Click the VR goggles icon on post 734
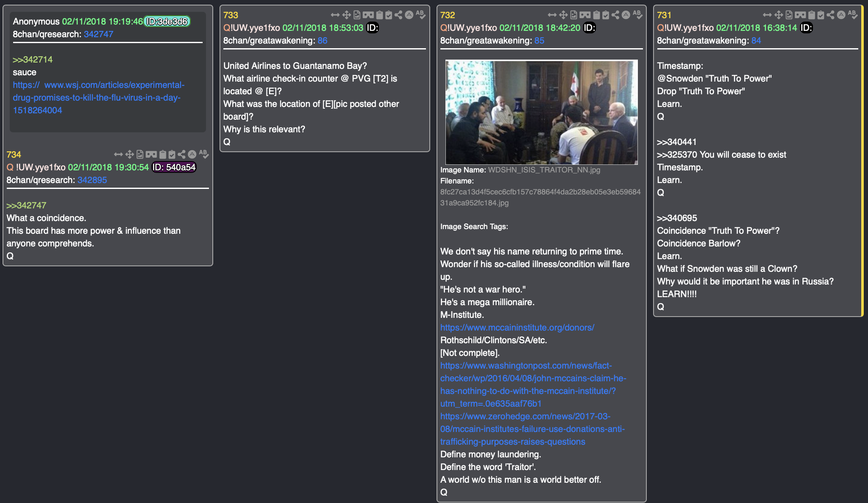 tap(151, 155)
